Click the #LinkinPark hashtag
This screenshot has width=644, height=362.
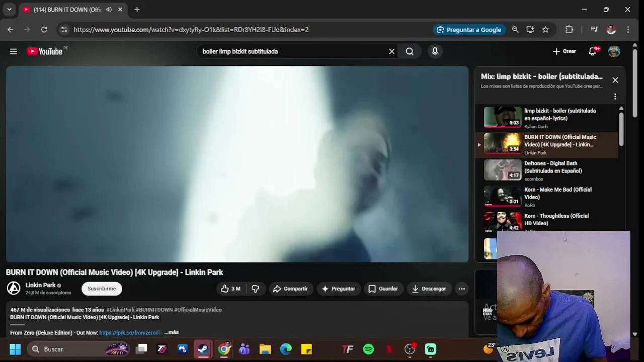(120, 310)
